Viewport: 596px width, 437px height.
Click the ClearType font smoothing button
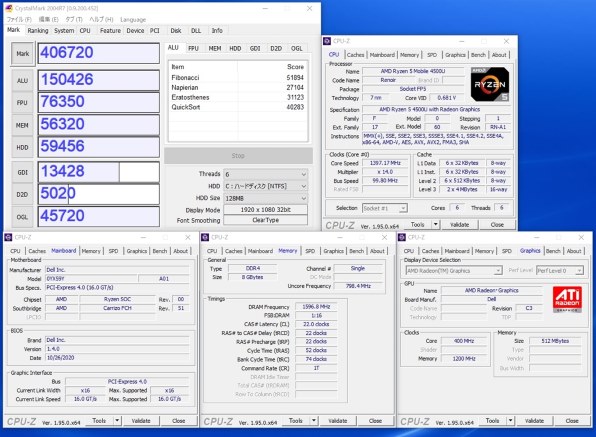[265, 220]
